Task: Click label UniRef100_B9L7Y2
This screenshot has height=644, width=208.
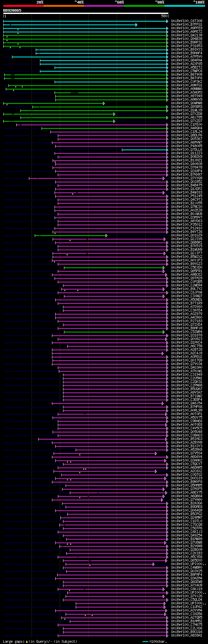Action: point(187,289)
